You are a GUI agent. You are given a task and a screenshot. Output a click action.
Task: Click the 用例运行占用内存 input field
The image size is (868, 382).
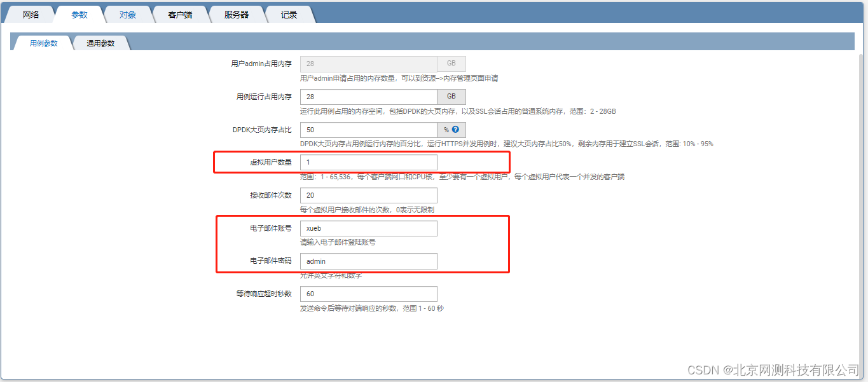tap(368, 97)
